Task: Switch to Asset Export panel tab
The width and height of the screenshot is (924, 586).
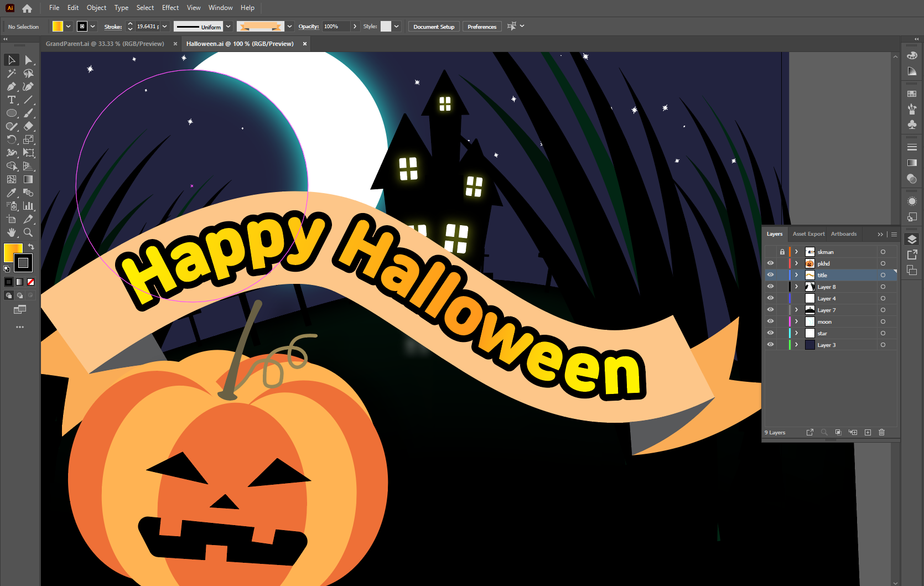Action: 808,234
